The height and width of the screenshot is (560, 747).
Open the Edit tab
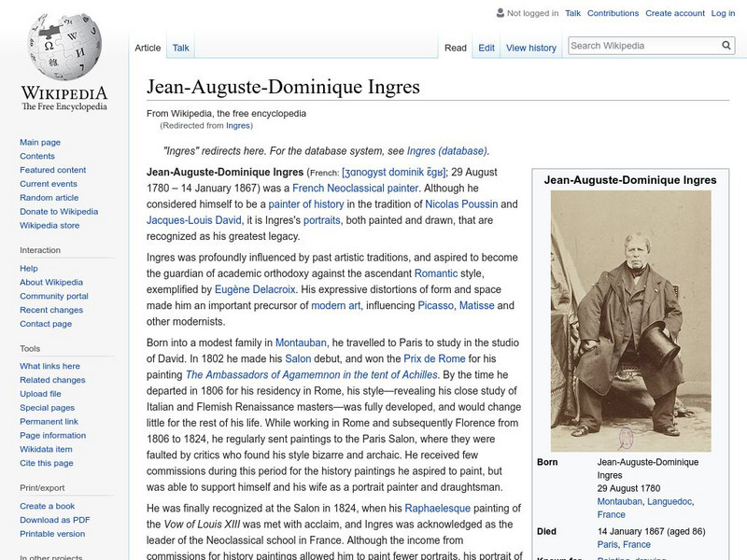(486, 47)
